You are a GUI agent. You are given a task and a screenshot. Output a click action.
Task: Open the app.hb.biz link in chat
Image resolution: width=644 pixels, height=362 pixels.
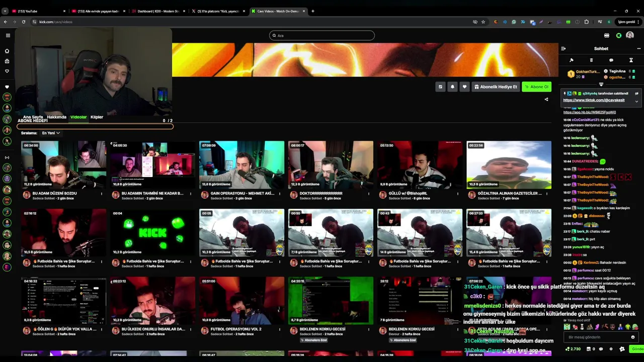point(589,112)
